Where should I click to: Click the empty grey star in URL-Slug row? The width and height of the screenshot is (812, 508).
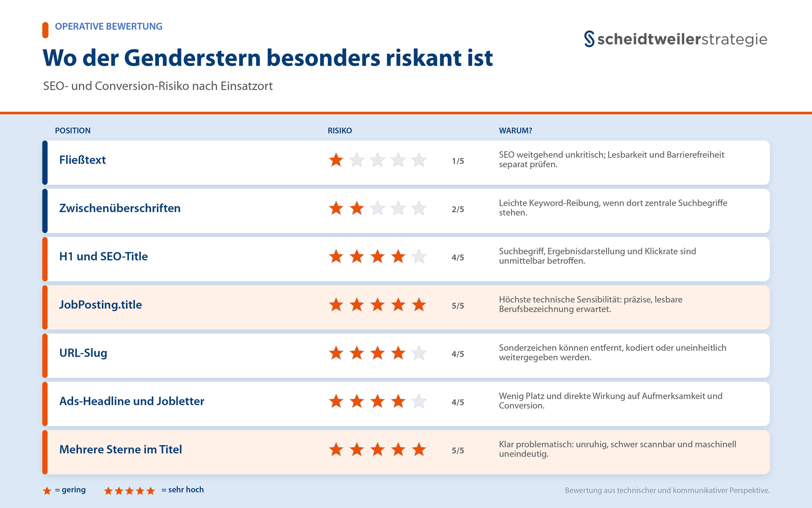coord(419,353)
